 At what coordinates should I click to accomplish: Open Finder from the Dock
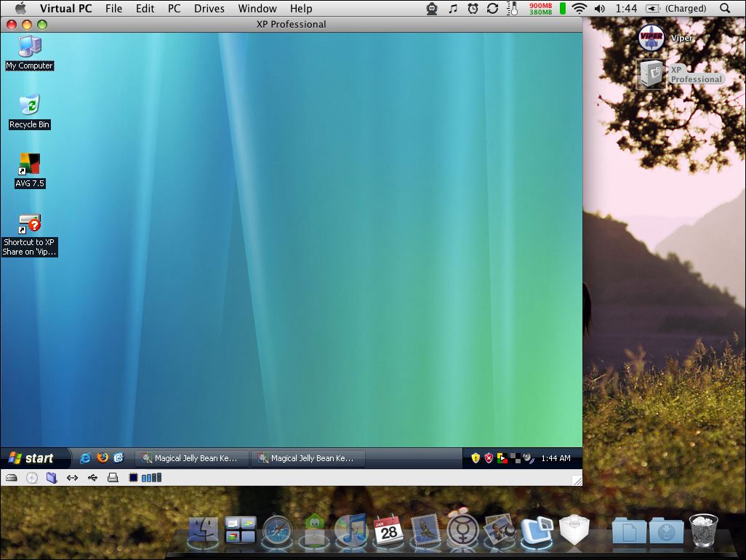tap(204, 530)
